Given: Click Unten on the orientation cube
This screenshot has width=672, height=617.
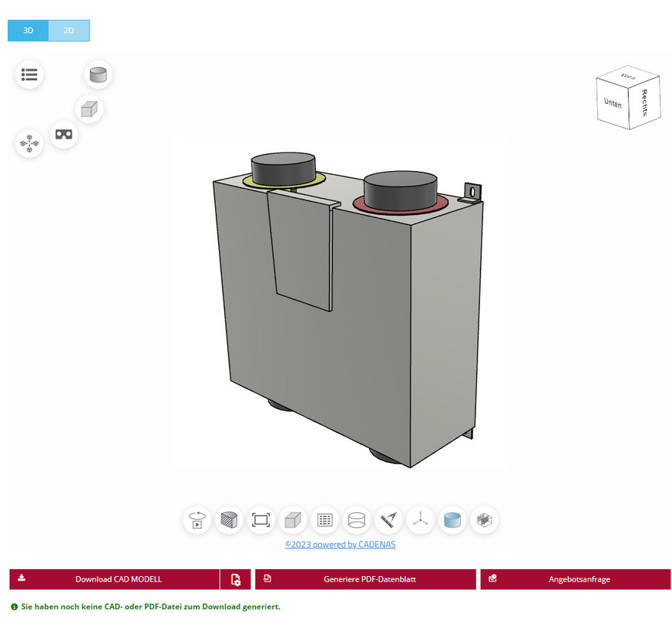Looking at the screenshot, I should click(613, 102).
